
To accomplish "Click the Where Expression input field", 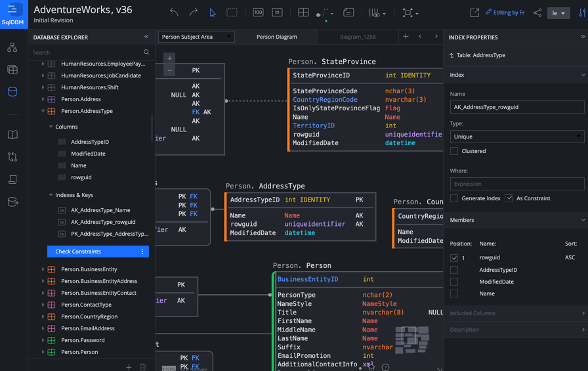I will (516, 184).
